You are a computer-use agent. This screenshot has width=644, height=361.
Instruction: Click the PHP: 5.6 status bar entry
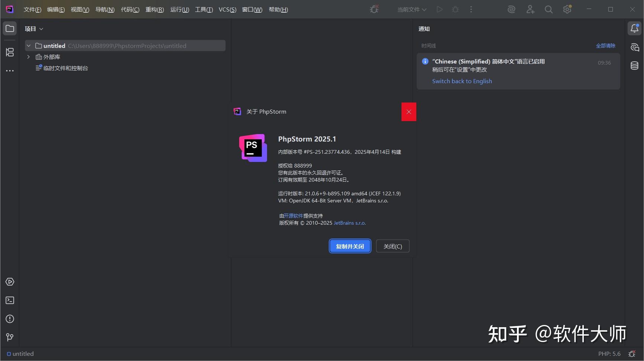point(609,354)
